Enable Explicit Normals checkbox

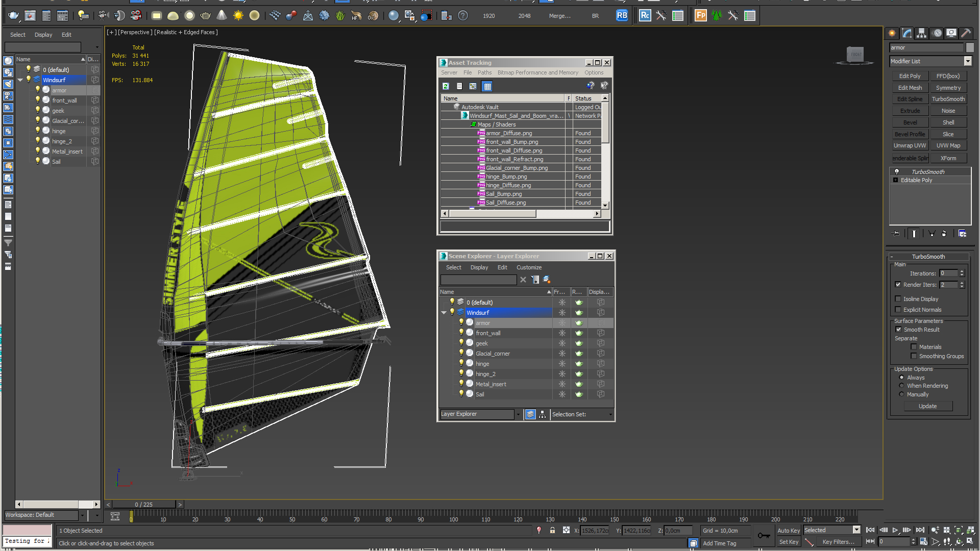[x=898, y=310]
